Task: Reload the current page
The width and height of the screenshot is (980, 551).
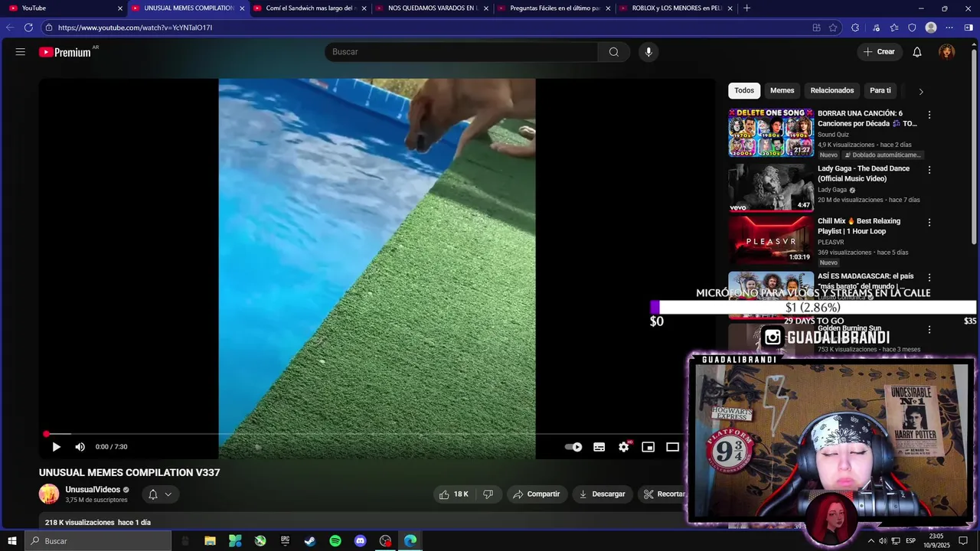Action: point(29,28)
